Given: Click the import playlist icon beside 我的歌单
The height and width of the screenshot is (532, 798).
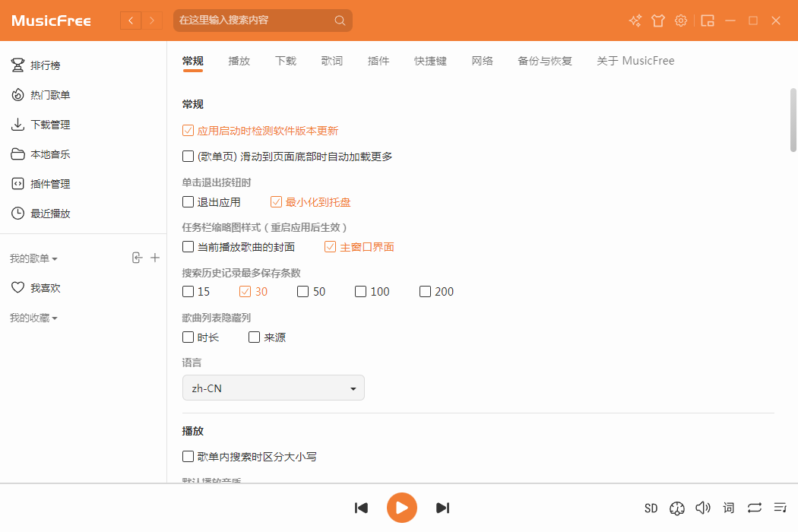Looking at the screenshot, I should (x=137, y=258).
